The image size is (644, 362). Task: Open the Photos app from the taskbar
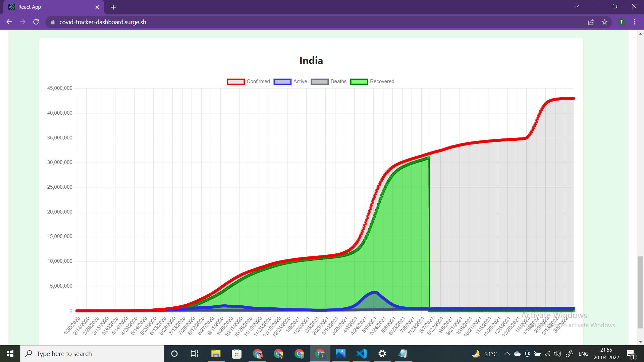(341, 353)
